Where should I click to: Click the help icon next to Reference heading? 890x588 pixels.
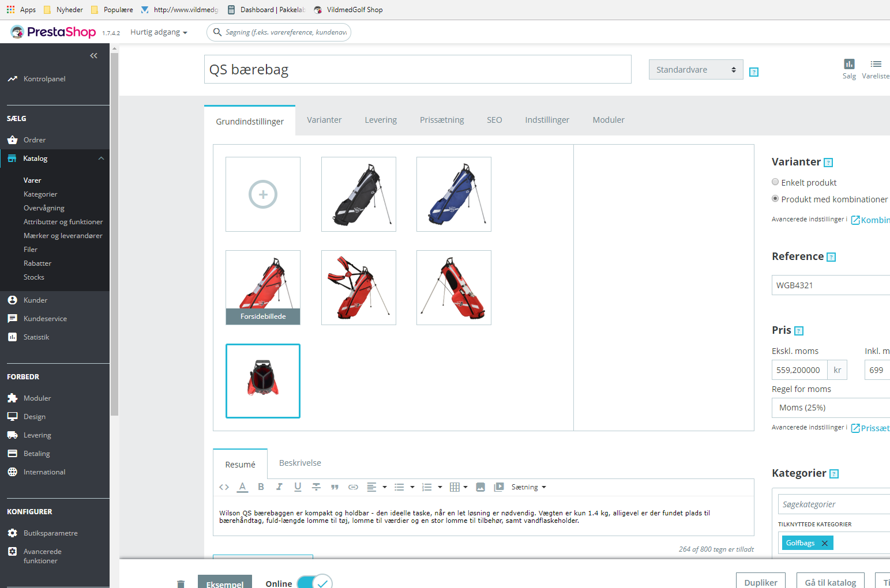point(831,257)
